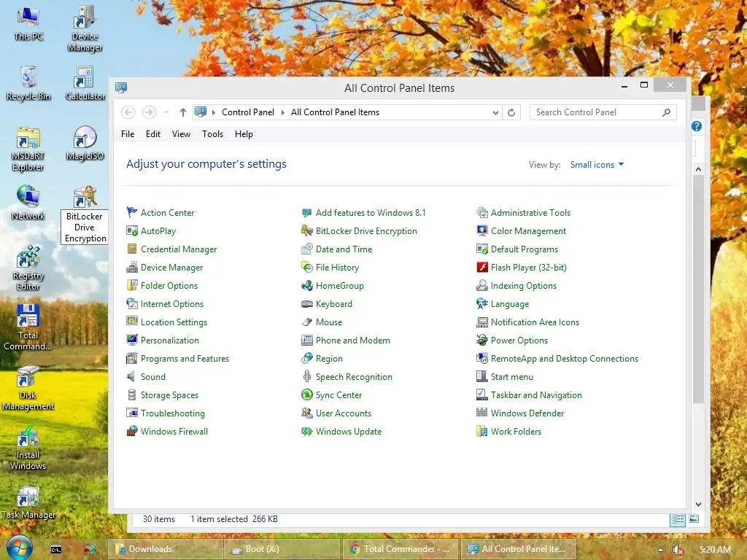Image resolution: width=747 pixels, height=560 pixels.
Task: Expand the address bar history dropdown
Action: [495, 112]
